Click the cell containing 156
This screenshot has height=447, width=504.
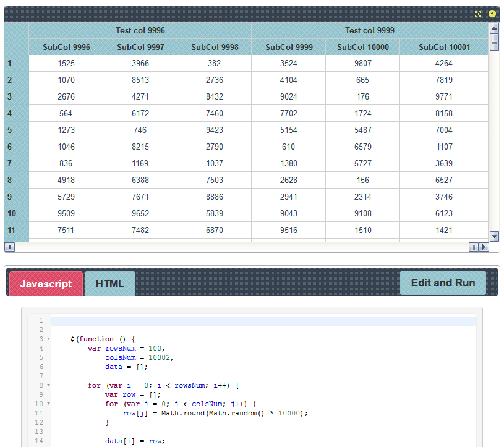(362, 181)
